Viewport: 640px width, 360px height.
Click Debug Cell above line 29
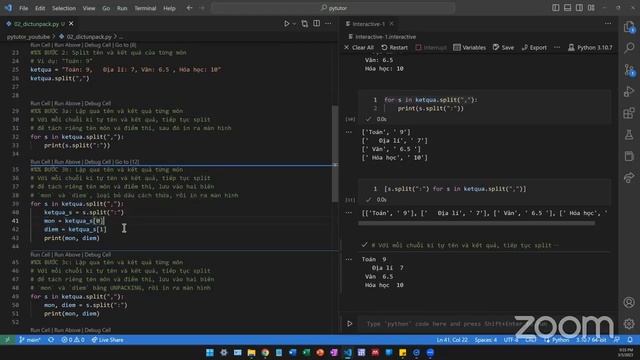pyautogui.click(x=98, y=104)
